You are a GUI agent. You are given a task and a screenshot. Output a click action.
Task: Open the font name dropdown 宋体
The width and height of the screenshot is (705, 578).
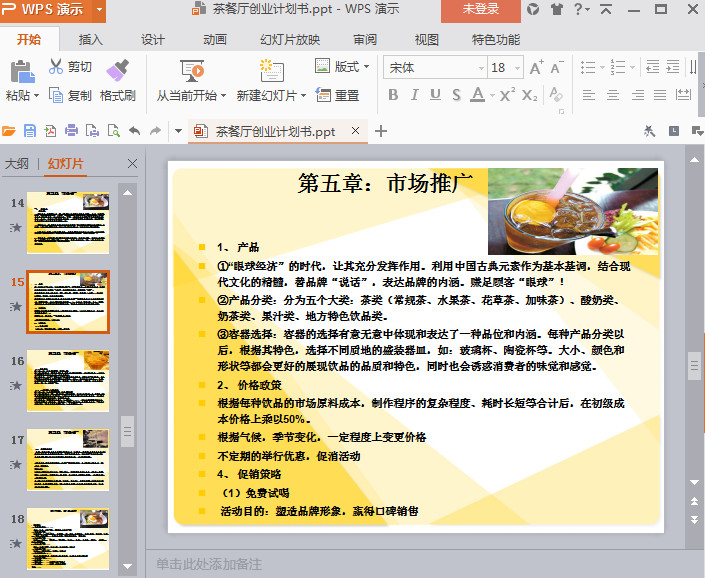(x=482, y=68)
